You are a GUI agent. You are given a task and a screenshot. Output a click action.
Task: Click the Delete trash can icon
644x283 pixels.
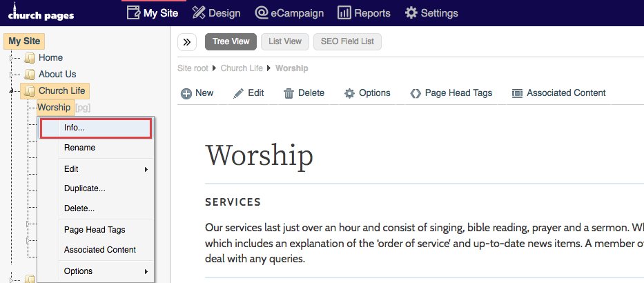point(289,94)
